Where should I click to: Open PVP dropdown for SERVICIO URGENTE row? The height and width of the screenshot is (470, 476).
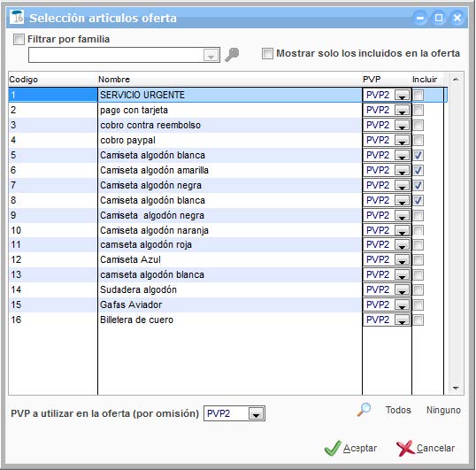402,95
